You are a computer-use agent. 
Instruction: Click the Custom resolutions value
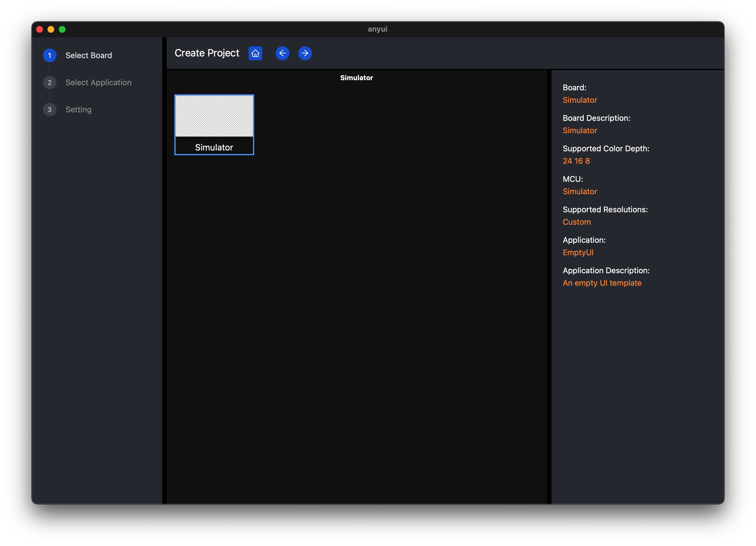(576, 222)
